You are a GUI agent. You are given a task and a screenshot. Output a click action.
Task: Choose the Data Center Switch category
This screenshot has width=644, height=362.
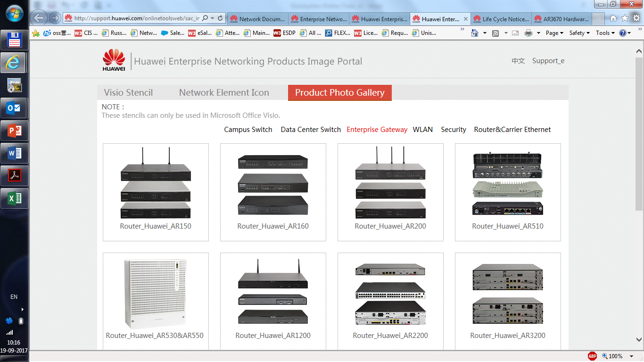click(x=311, y=130)
